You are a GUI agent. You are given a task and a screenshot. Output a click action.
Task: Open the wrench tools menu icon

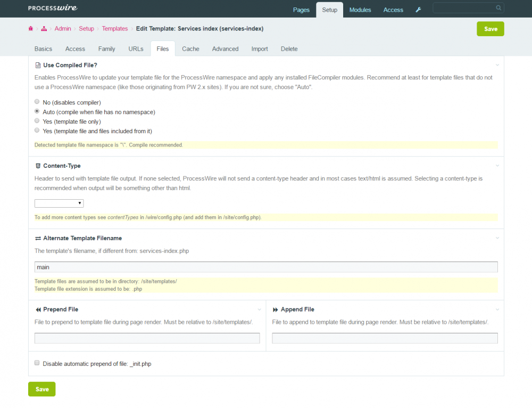tap(418, 10)
